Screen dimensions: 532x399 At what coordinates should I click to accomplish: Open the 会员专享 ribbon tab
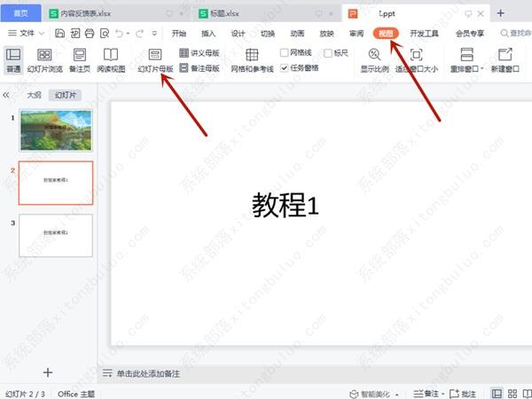point(470,34)
